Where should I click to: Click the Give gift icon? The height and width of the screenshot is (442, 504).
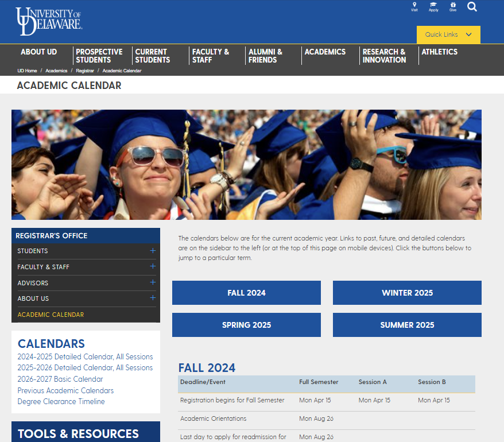coord(453,6)
